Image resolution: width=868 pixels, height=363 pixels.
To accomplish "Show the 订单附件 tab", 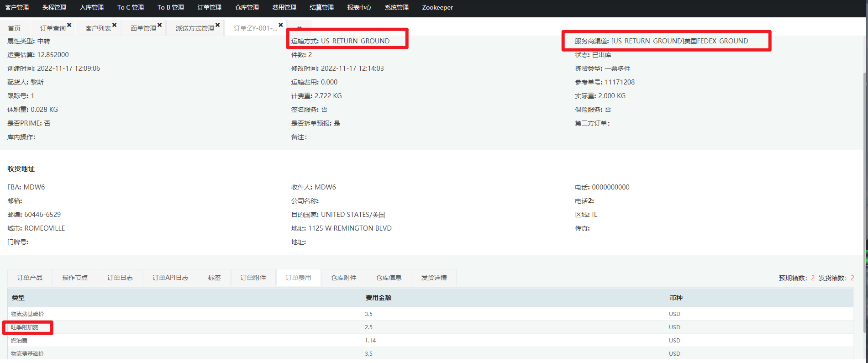I will pos(253,278).
